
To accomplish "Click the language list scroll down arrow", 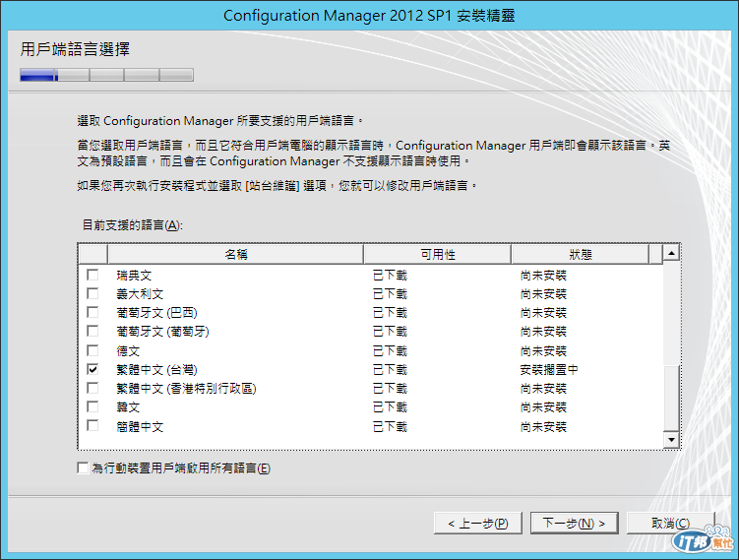I will tap(671, 440).
